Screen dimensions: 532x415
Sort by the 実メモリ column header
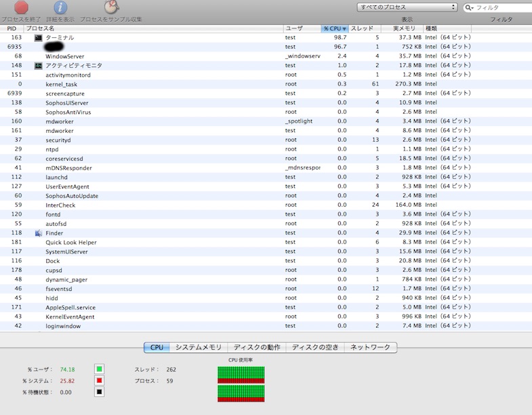point(402,28)
